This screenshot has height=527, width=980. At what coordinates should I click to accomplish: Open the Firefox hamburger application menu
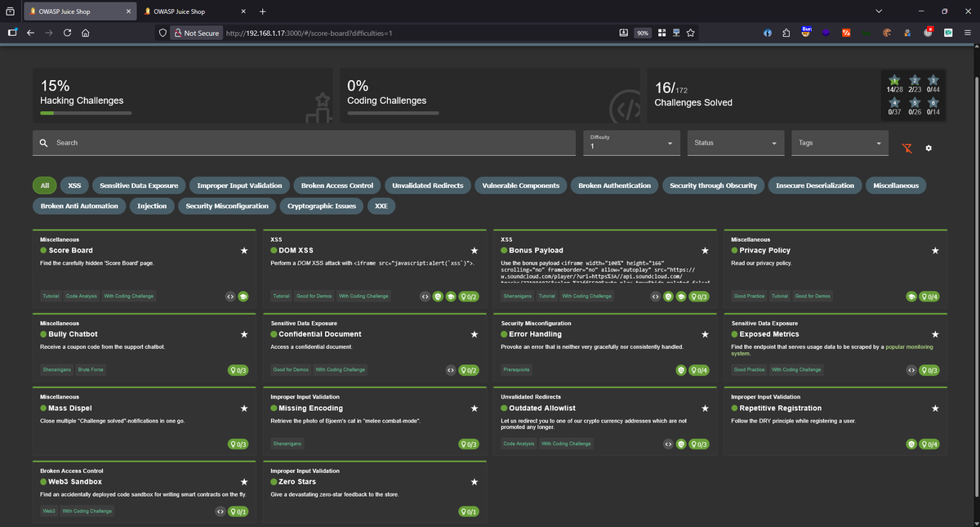pyautogui.click(x=966, y=33)
